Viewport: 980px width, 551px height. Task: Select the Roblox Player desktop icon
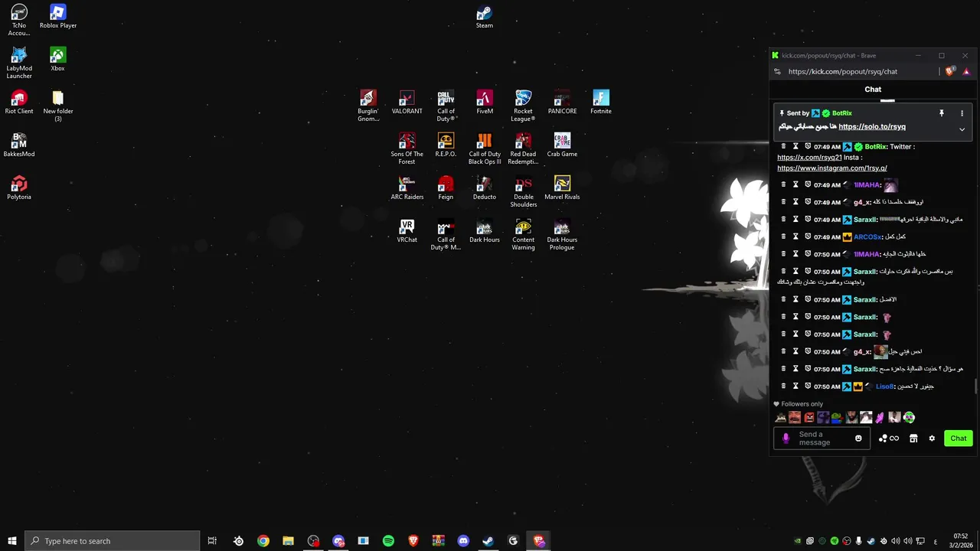(58, 17)
